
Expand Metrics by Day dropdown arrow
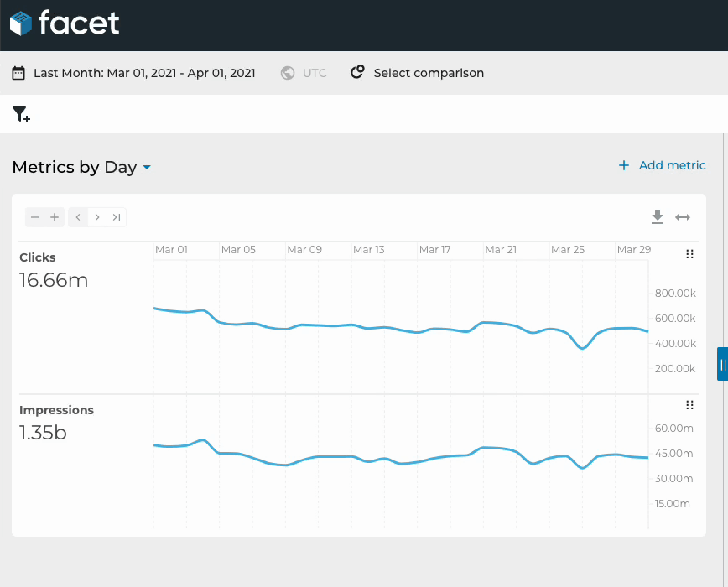147,167
